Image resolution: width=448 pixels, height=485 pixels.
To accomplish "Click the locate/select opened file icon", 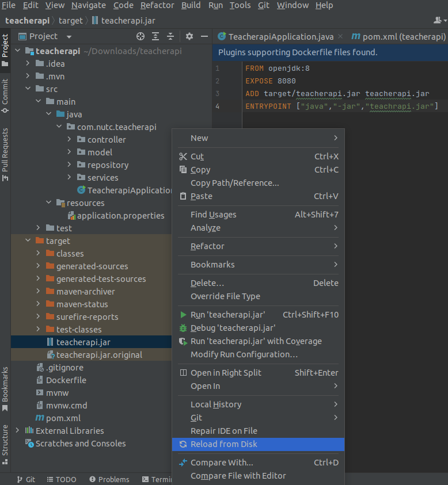I will pyautogui.click(x=141, y=36).
